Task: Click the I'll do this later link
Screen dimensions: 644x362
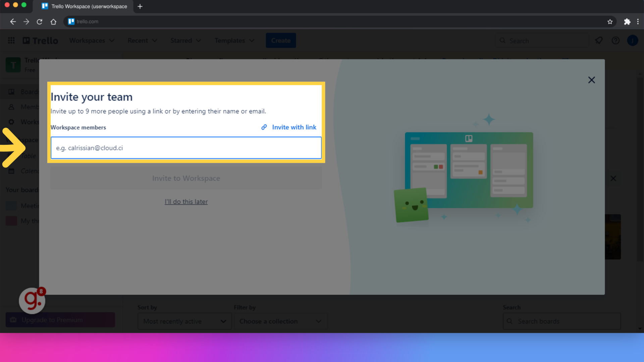Action: (x=186, y=201)
